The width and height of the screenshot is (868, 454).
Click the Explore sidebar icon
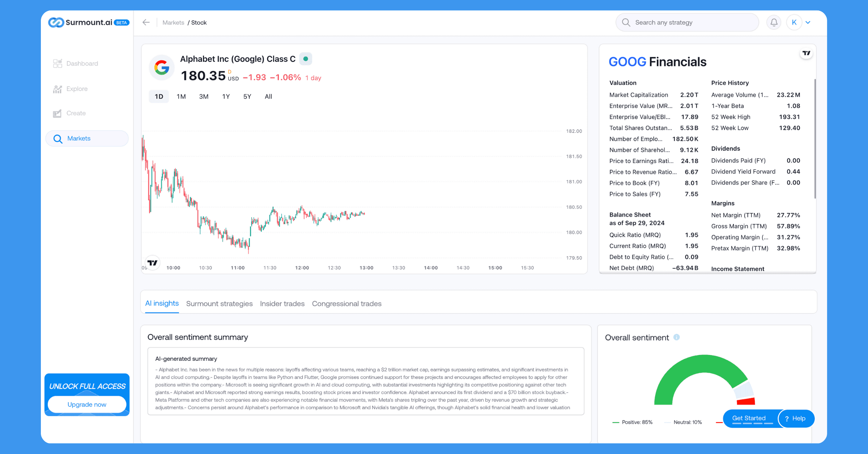coord(58,89)
